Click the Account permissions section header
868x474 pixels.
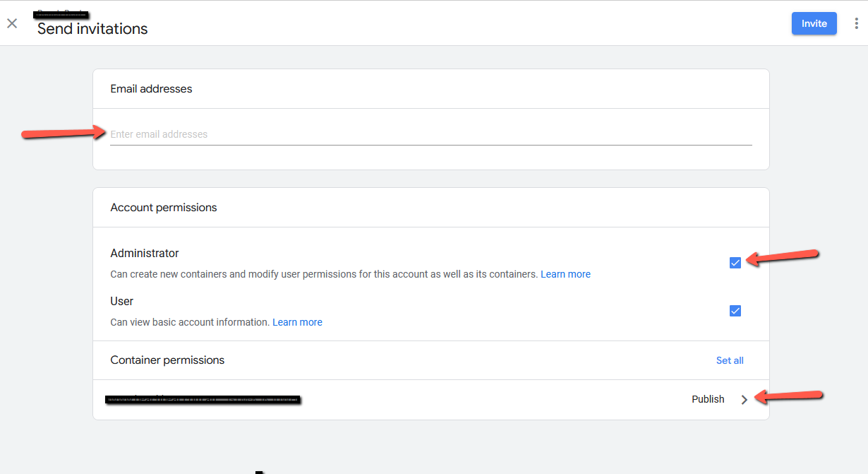tap(163, 207)
